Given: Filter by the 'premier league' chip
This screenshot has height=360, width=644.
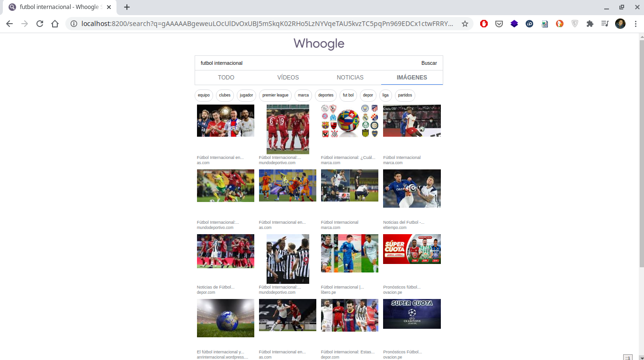Looking at the screenshot, I should pos(275,95).
